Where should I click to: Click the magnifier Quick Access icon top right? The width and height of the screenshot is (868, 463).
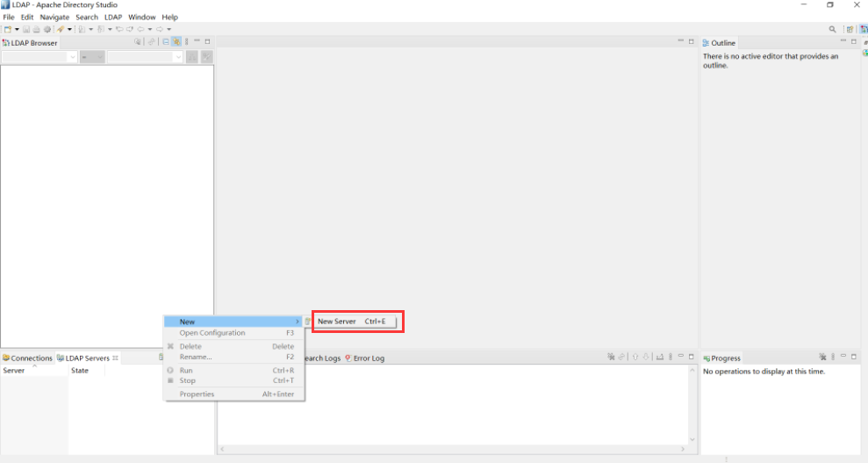[x=832, y=29]
